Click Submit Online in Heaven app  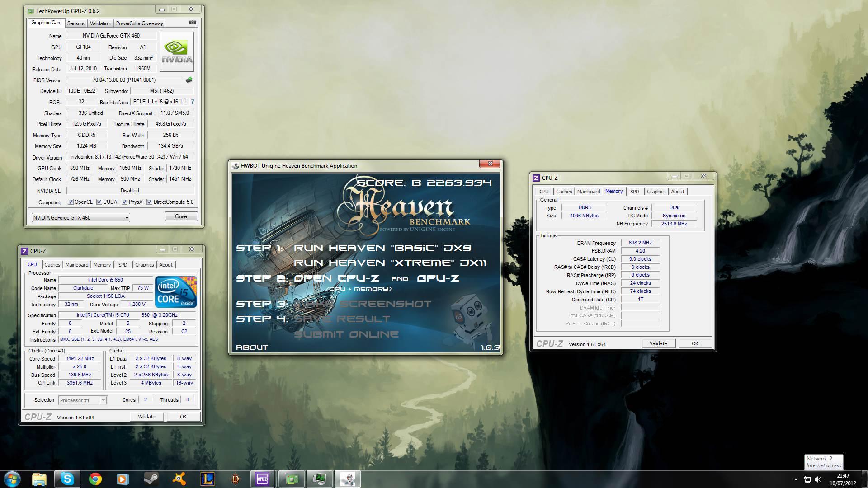pyautogui.click(x=346, y=334)
